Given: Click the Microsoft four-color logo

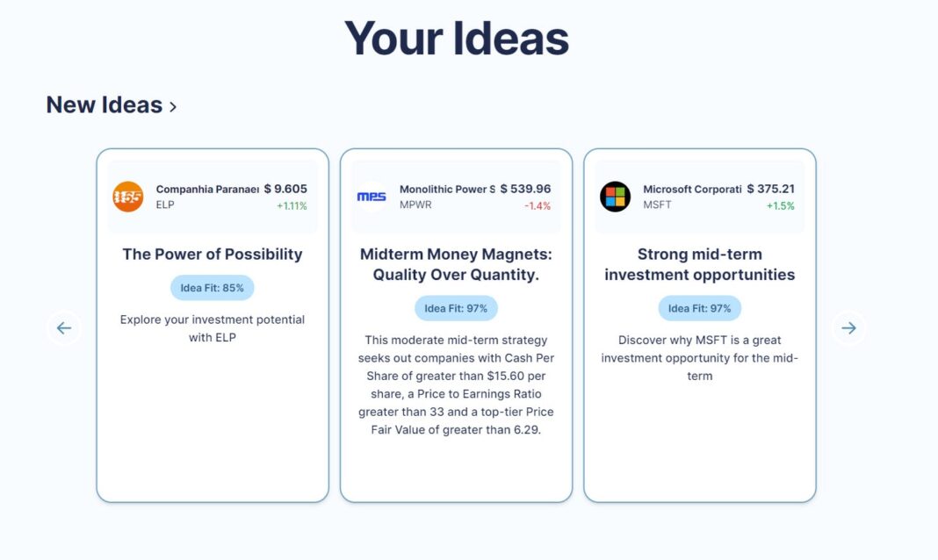Looking at the screenshot, I should click(615, 197).
